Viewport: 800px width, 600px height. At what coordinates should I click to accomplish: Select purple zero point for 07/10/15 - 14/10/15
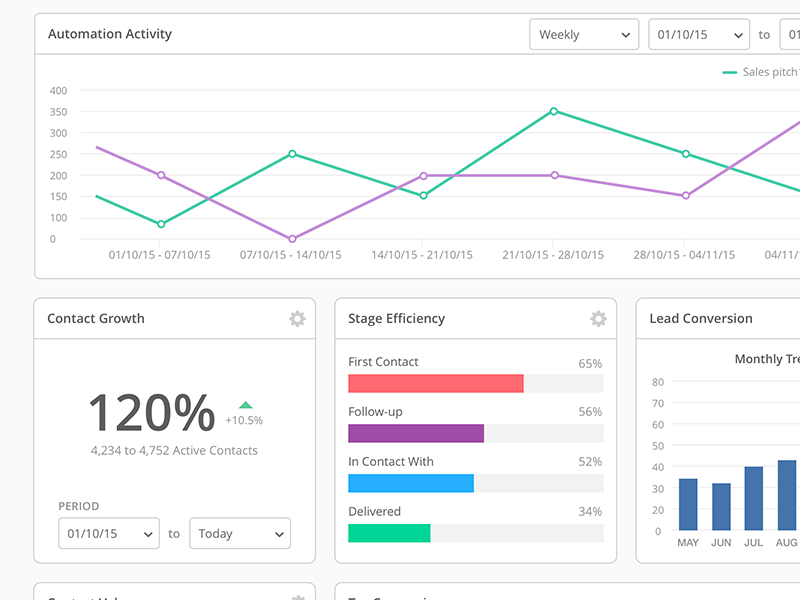pos(292,239)
